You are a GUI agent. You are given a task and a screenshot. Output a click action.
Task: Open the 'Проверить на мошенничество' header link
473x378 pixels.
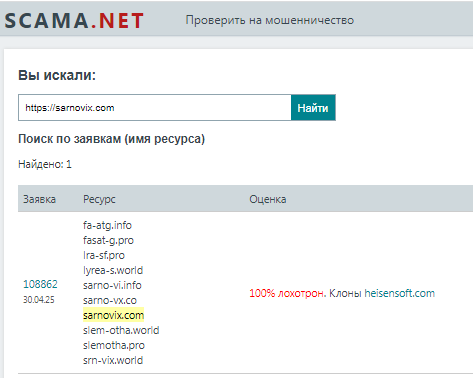[270, 20]
